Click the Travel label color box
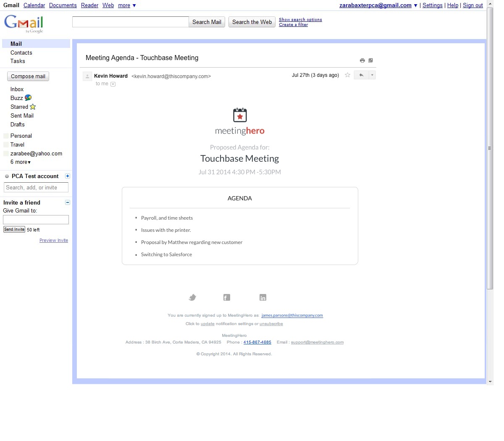 point(6,145)
